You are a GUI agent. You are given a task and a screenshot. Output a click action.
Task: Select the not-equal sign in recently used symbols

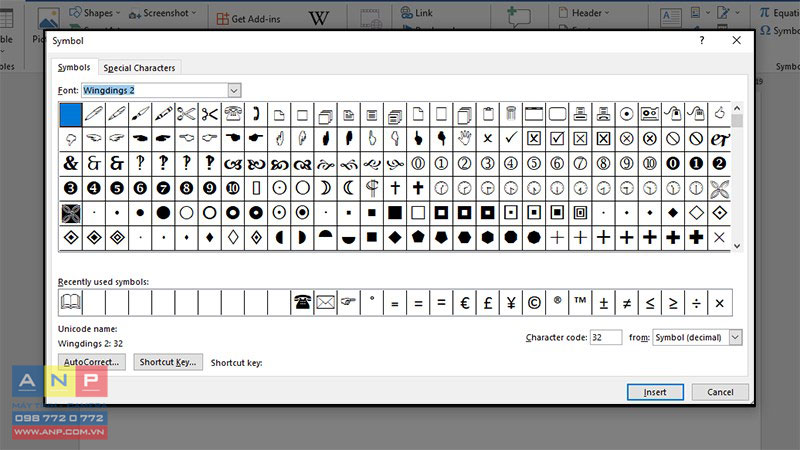pos(627,303)
